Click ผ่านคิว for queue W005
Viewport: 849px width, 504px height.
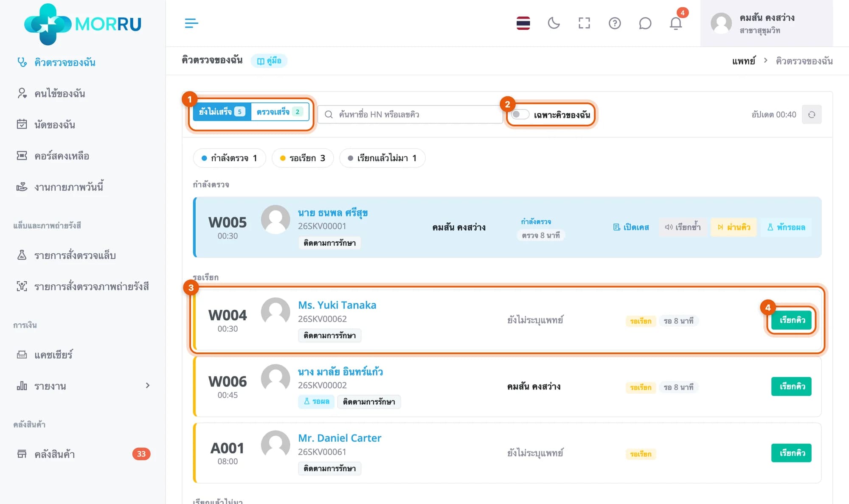click(734, 227)
